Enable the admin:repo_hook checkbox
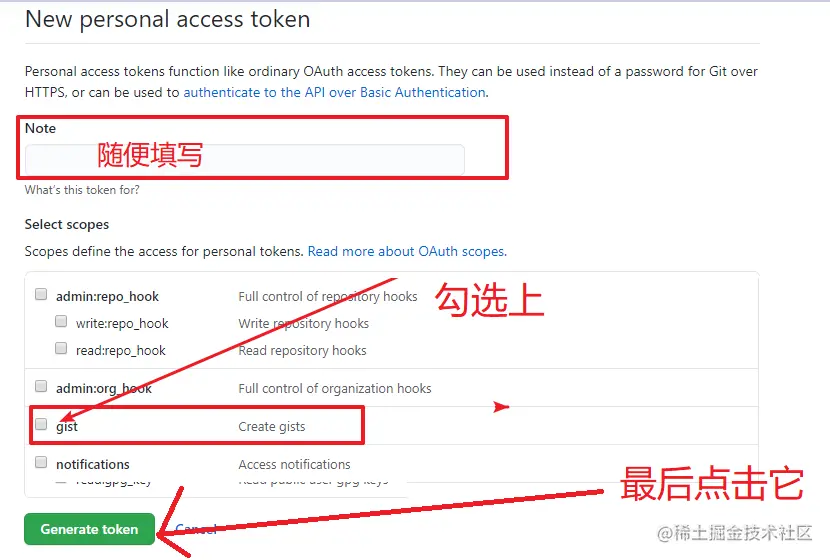Image resolution: width=830 pixels, height=560 pixels. (41, 294)
